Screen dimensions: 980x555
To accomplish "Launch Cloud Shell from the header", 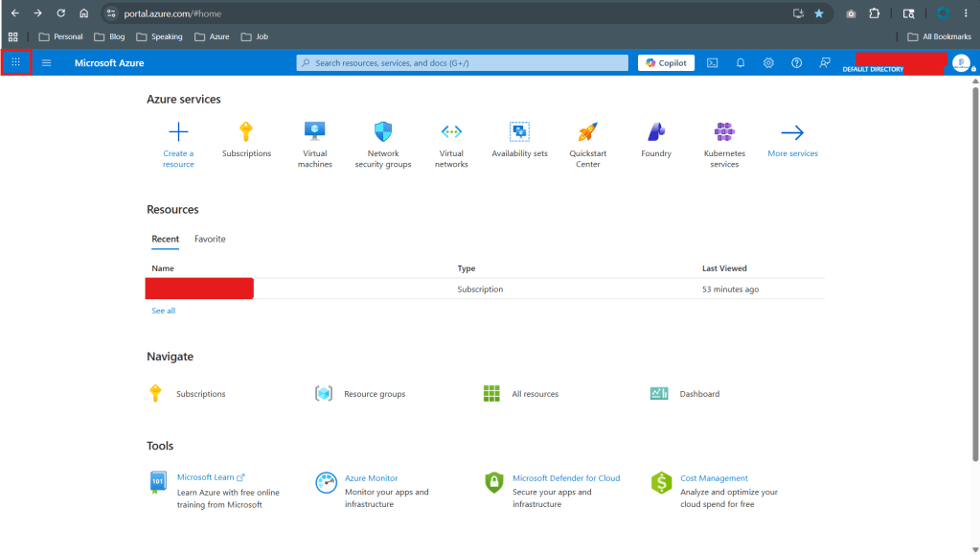I will [713, 62].
